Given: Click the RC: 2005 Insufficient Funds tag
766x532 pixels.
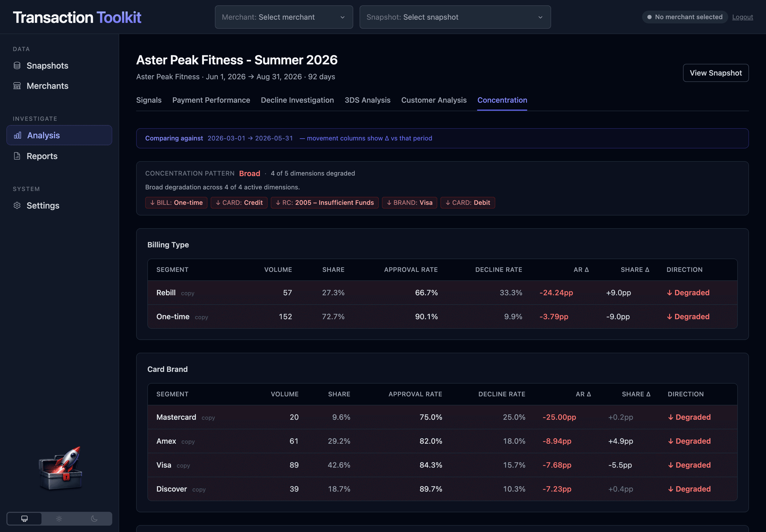Looking at the screenshot, I should click(x=324, y=203).
